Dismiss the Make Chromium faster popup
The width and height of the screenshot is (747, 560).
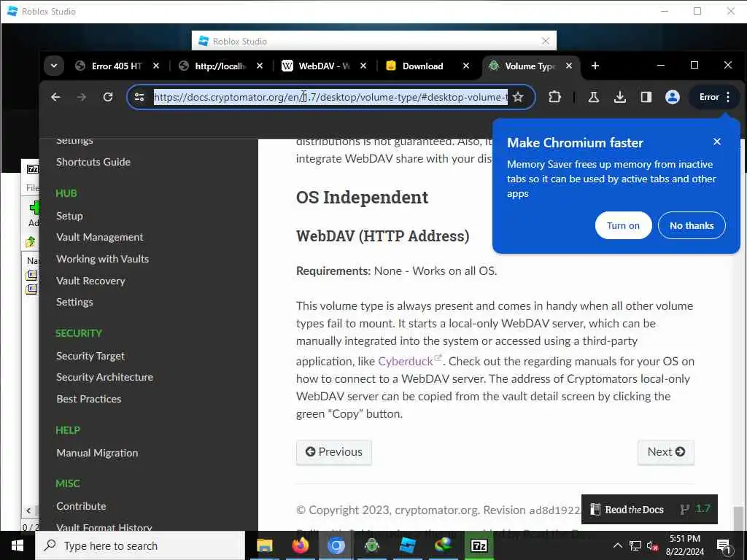pos(717,141)
